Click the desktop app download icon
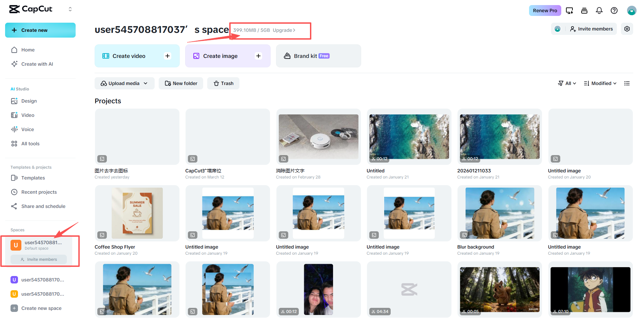Image resolution: width=644 pixels, height=318 pixels. 570,10
